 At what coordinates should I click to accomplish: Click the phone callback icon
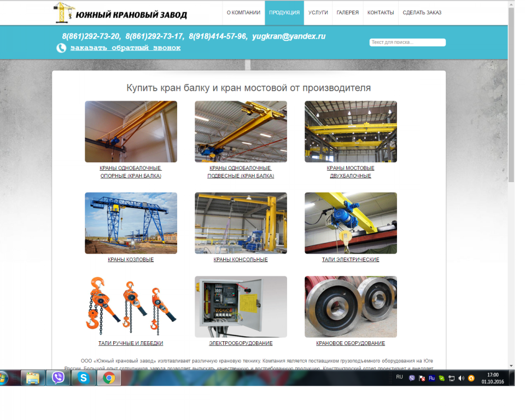point(61,48)
